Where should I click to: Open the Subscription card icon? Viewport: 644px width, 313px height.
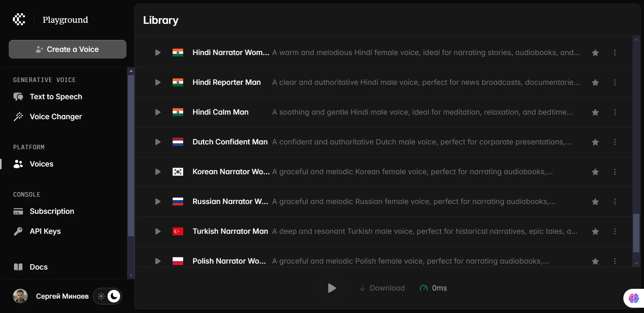18,211
